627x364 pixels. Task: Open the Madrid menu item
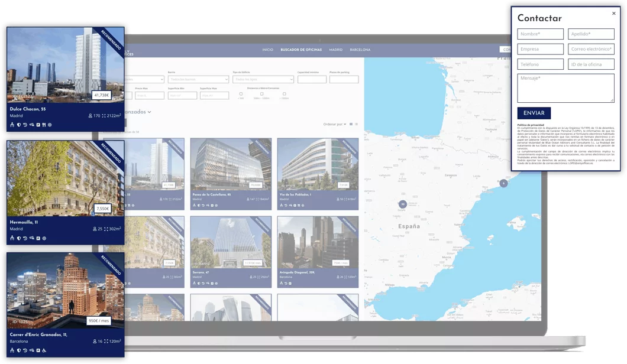click(x=336, y=50)
